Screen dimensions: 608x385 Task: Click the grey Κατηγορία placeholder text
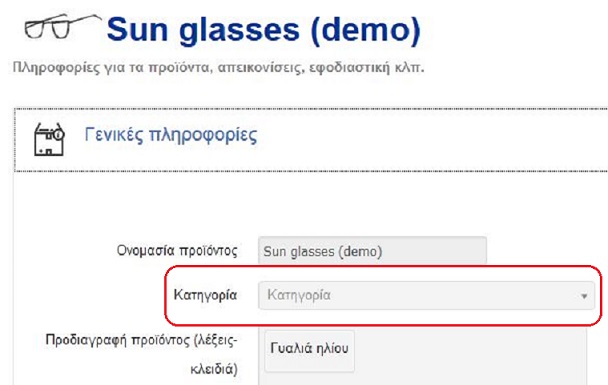tap(299, 295)
